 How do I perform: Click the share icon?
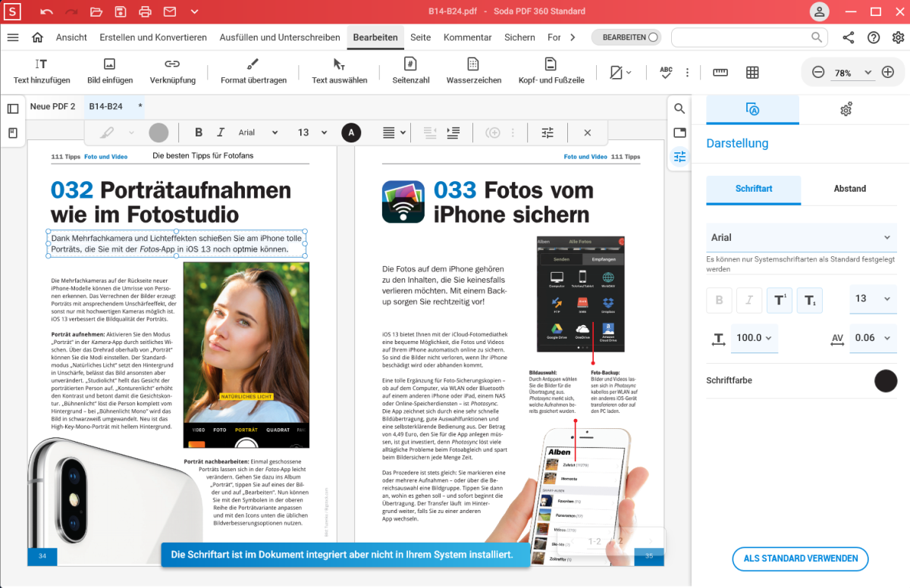(x=849, y=37)
